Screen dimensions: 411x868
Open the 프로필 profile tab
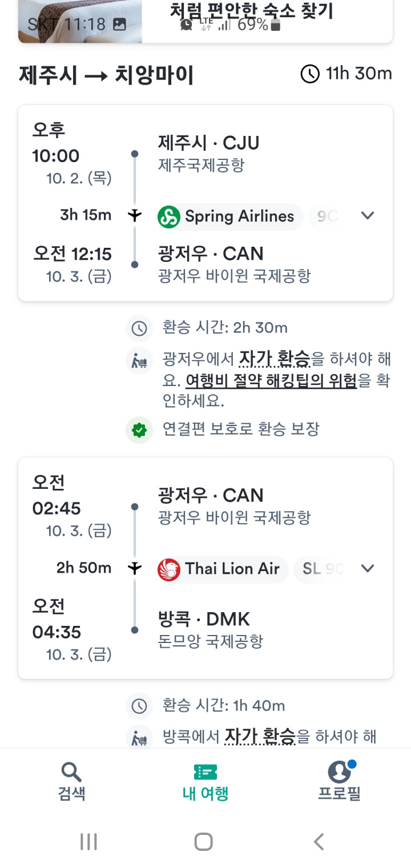tap(340, 781)
